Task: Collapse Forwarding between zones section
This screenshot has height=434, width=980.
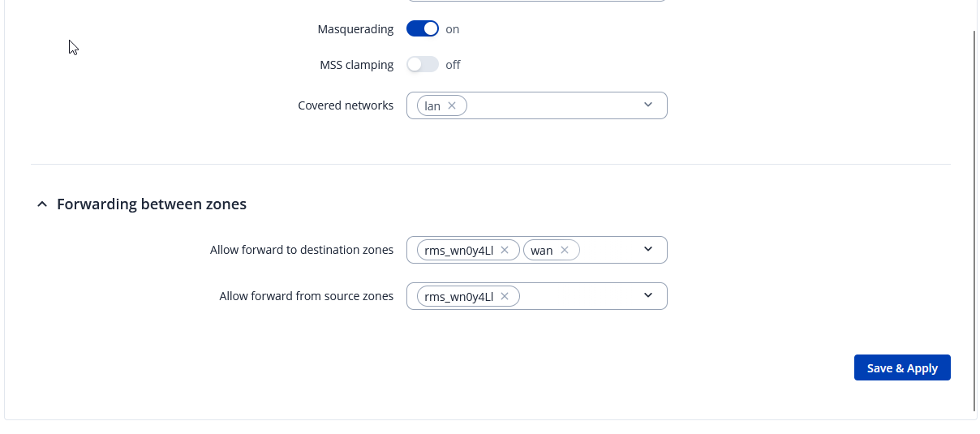Action: pyautogui.click(x=42, y=204)
